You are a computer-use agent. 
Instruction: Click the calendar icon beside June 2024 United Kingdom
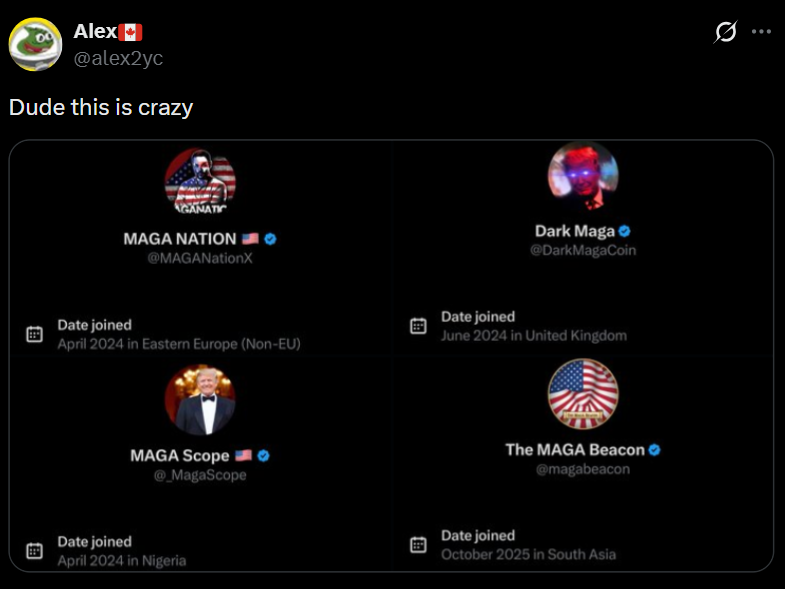pyautogui.click(x=418, y=326)
